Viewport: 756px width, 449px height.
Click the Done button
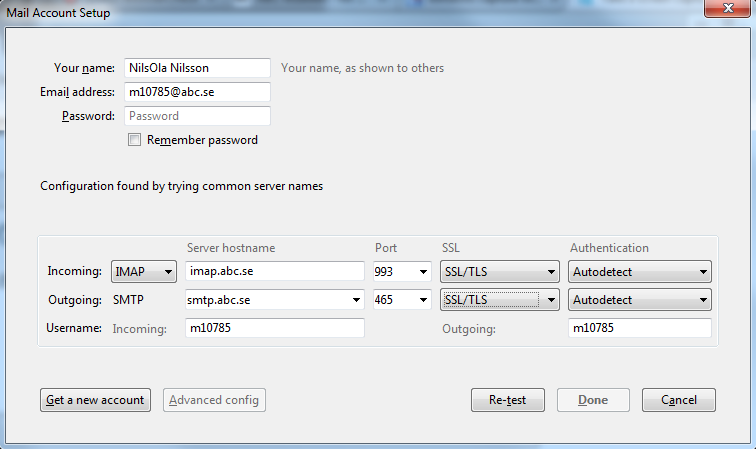(593, 400)
